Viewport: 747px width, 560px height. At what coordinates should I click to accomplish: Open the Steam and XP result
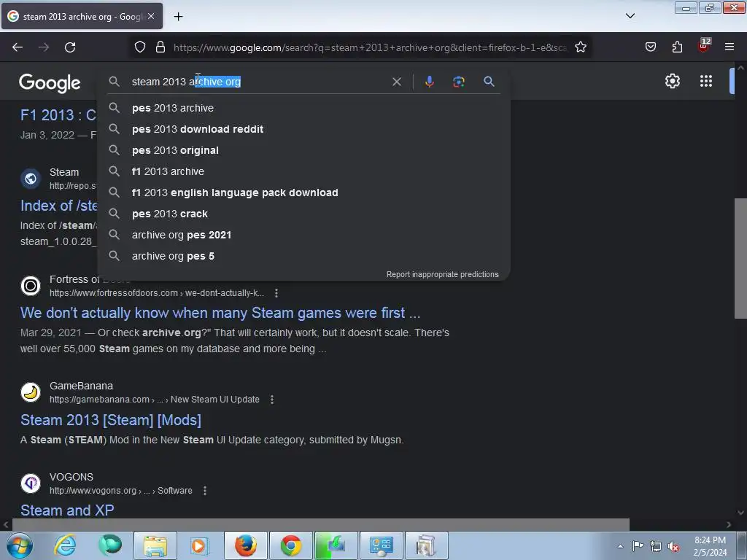(x=67, y=510)
